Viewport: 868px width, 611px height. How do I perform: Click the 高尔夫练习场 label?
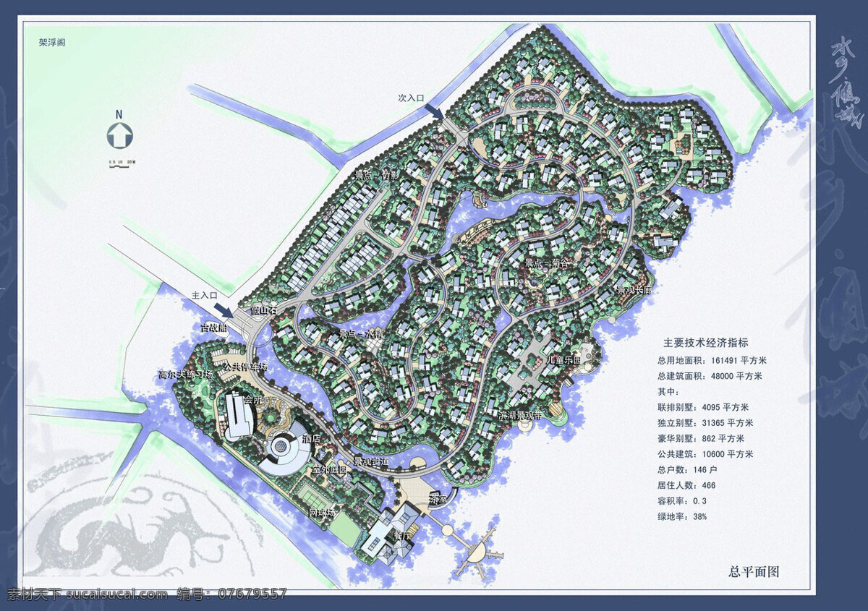coord(186,375)
